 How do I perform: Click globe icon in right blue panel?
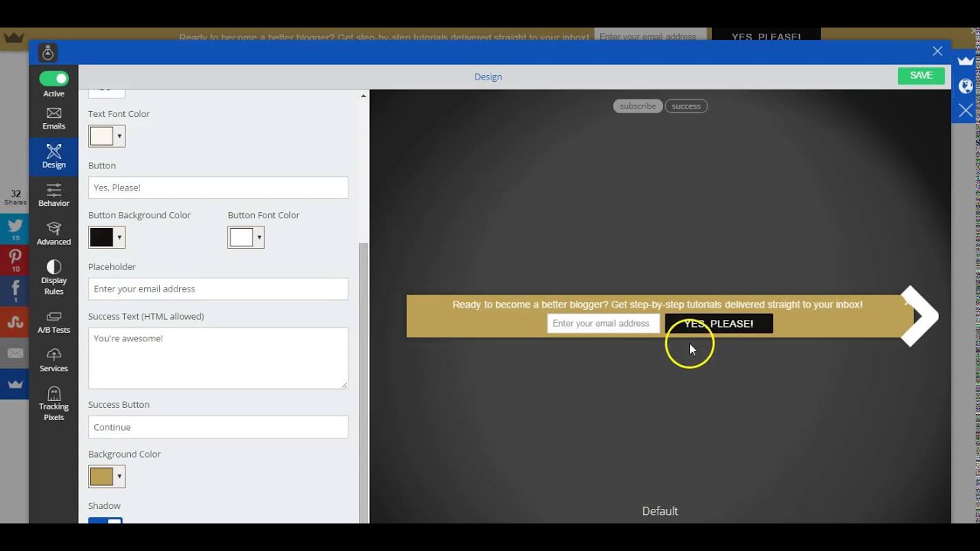tap(965, 86)
